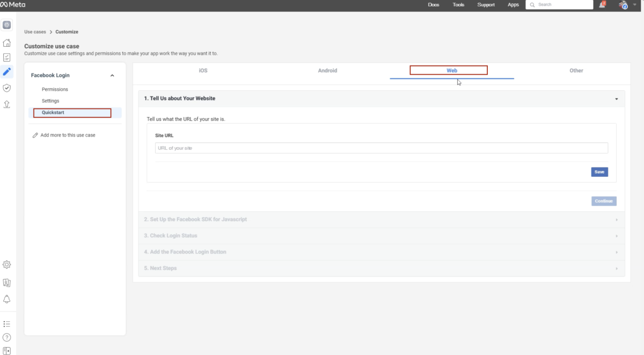Viewport: 644px width, 355px height.
Task: Switch to the Other tab
Action: [576, 70]
